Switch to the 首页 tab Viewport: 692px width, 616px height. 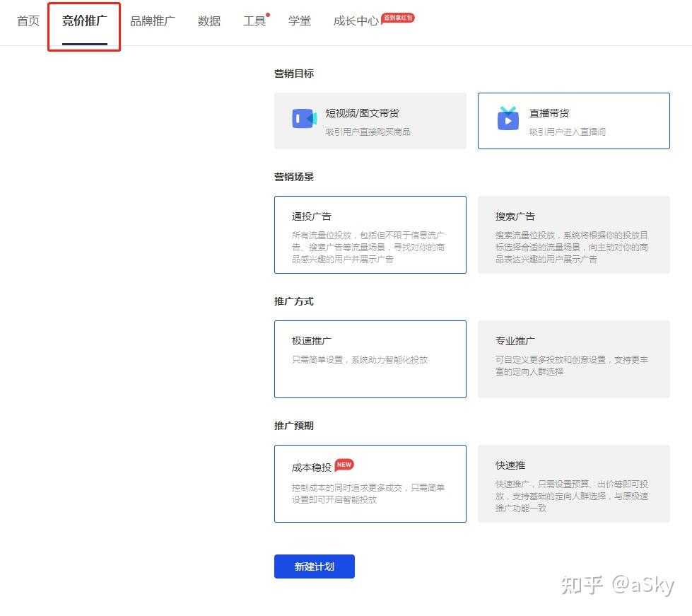tap(28, 21)
